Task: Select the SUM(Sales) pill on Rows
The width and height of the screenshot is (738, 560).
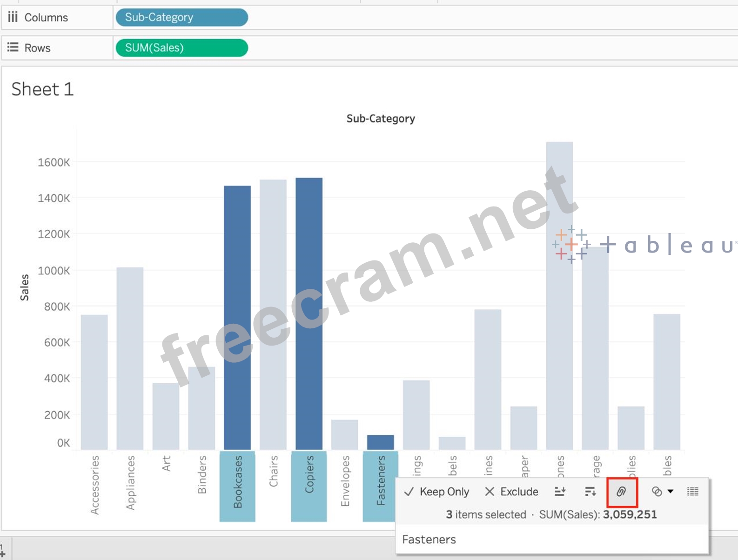Action: click(x=181, y=47)
